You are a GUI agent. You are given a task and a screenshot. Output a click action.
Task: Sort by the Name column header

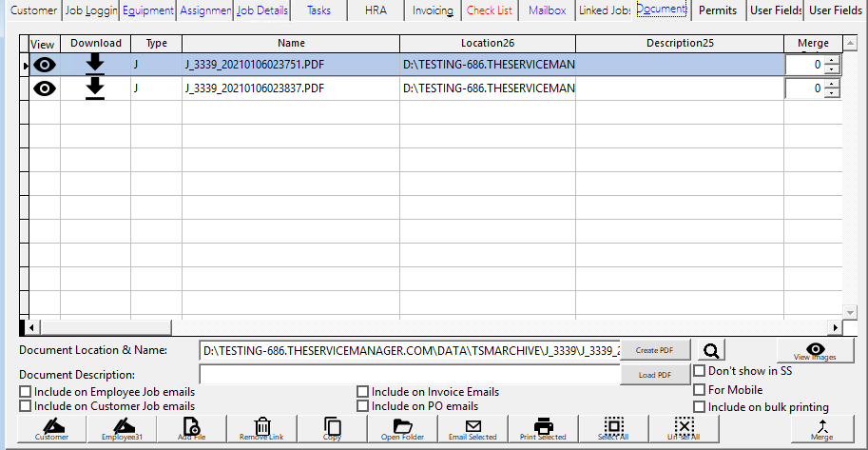pos(291,43)
